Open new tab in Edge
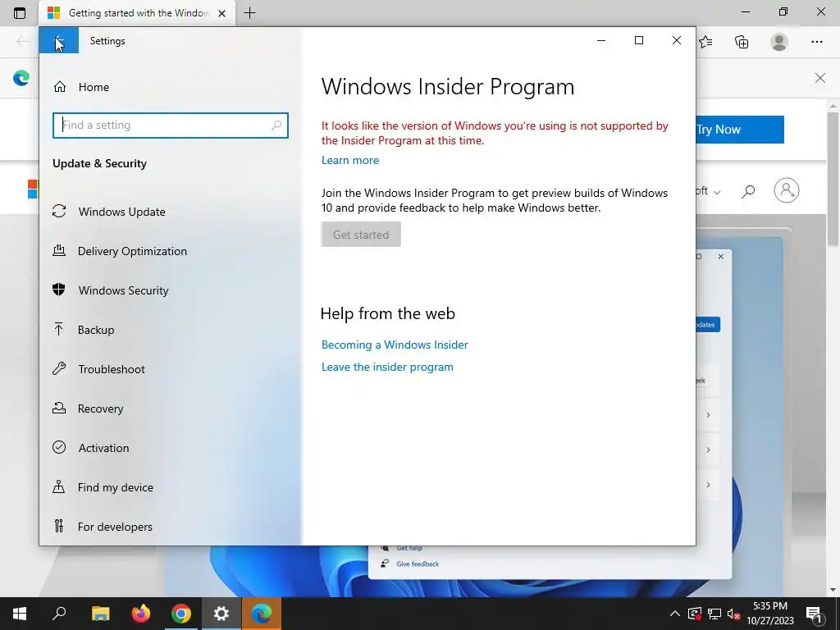Screen dimensions: 840x630 pyautogui.click(x=249, y=13)
